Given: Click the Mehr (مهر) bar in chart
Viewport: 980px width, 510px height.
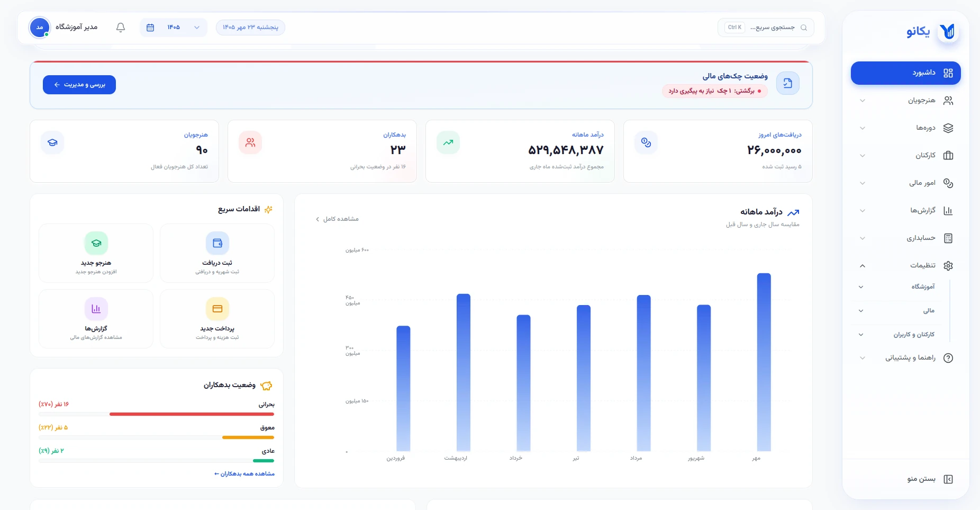Looking at the screenshot, I should tap(764, 362).
